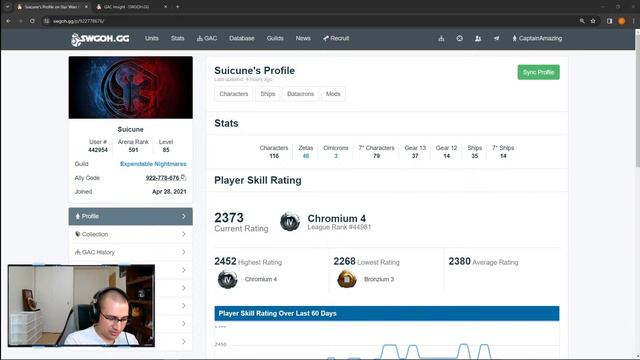
Task: Click the Omicrons count 3
Action: point(336,156)
